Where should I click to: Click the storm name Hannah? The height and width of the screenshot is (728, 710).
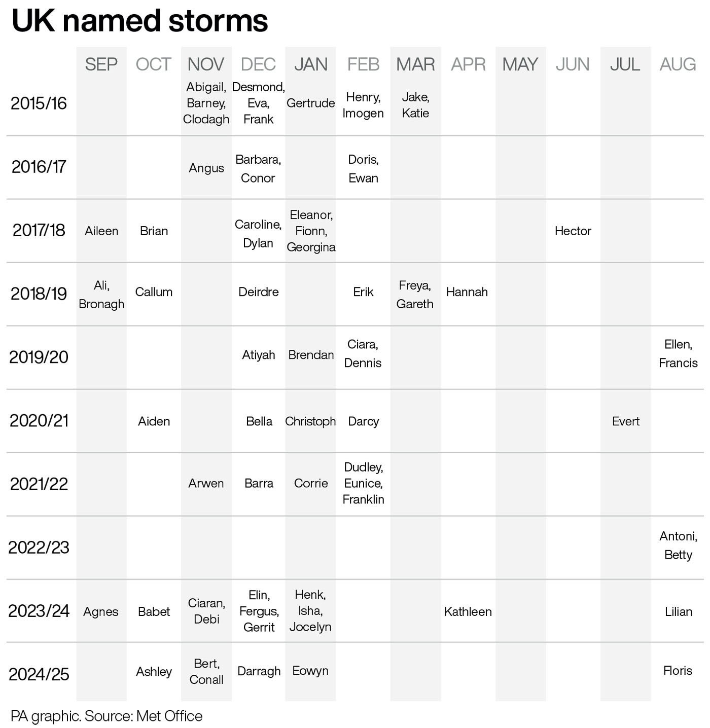click(x=467, y=292)
